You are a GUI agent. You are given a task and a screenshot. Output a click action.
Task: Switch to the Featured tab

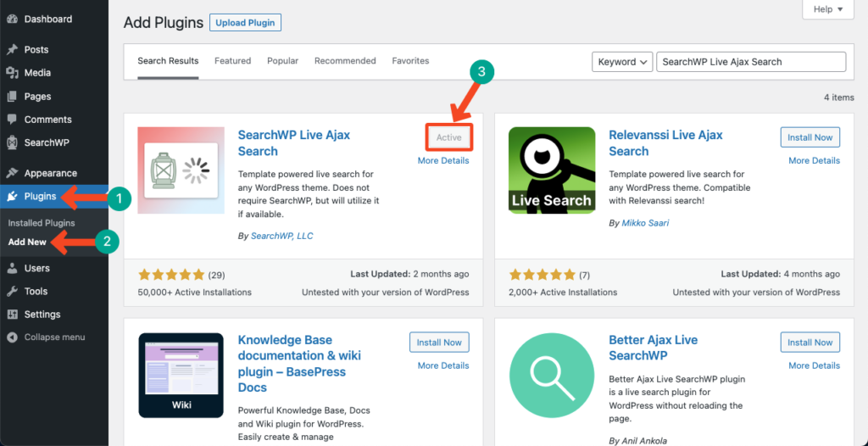232,61
